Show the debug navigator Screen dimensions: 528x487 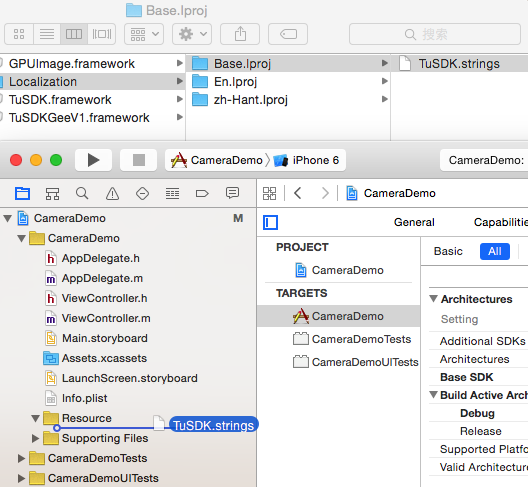tap(172, 193)
